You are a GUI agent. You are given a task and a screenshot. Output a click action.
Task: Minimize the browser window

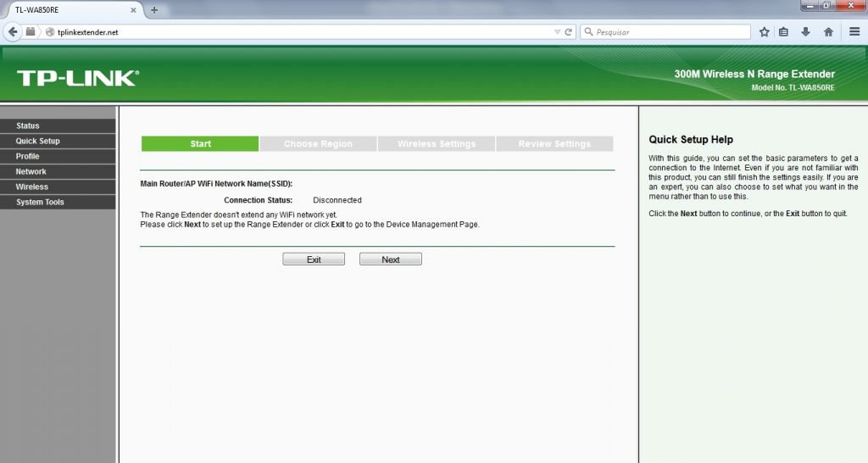810,6
